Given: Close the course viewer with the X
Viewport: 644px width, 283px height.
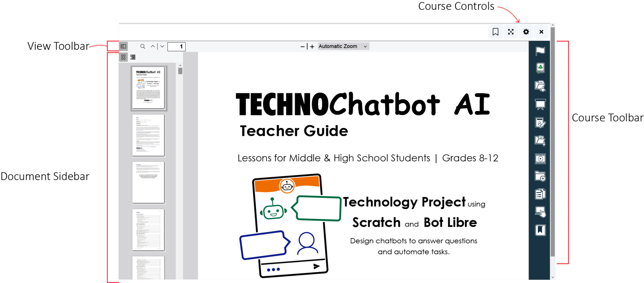Looking at the screenshot, I should (541, 32).
